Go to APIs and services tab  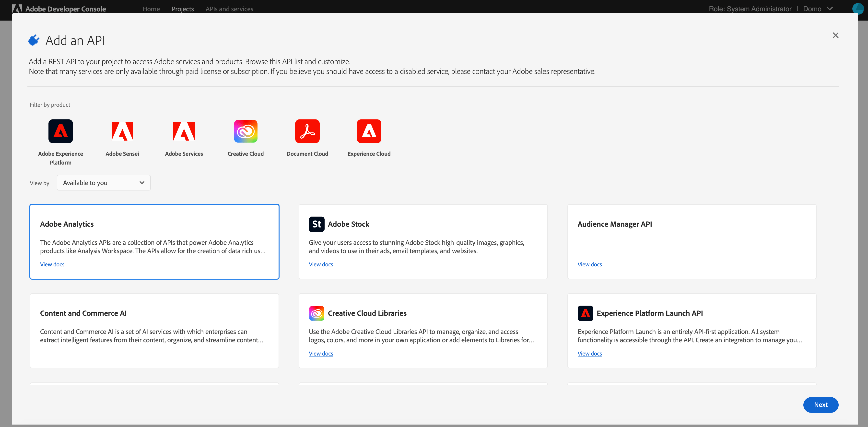[229, 9]
